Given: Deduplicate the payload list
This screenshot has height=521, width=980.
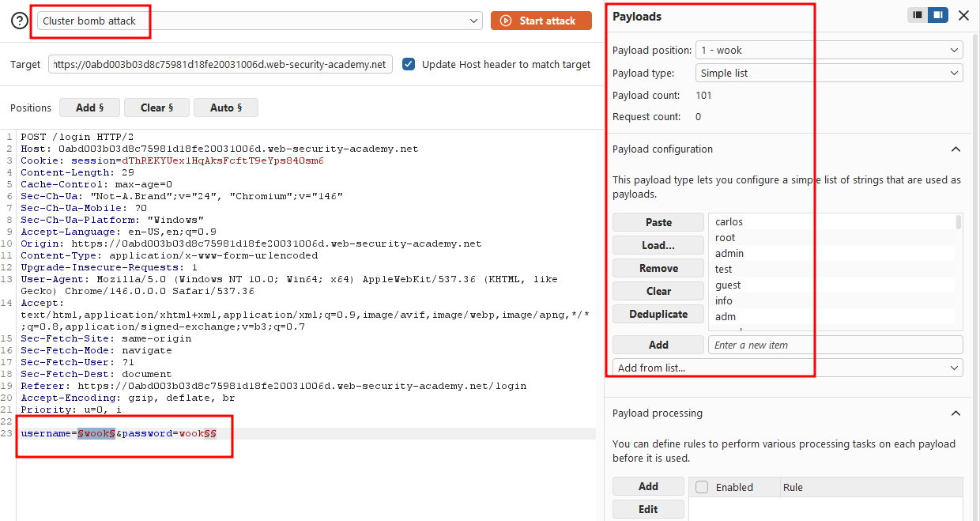Looking at the screenshot, I should [658, 314].
